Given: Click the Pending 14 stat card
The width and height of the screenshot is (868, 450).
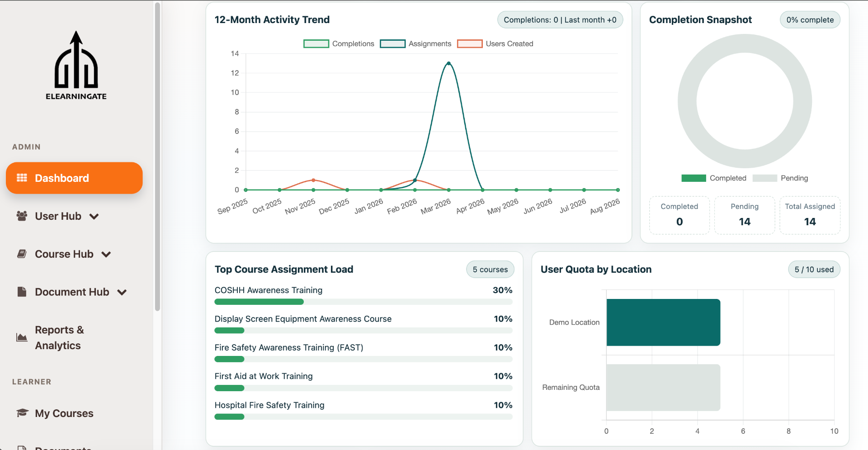Looking at the screenshot, I should [745, 215].
